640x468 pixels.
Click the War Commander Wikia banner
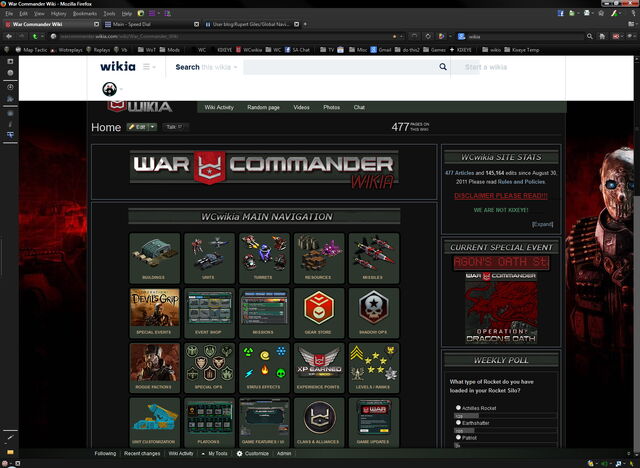[x=264, y=171]
